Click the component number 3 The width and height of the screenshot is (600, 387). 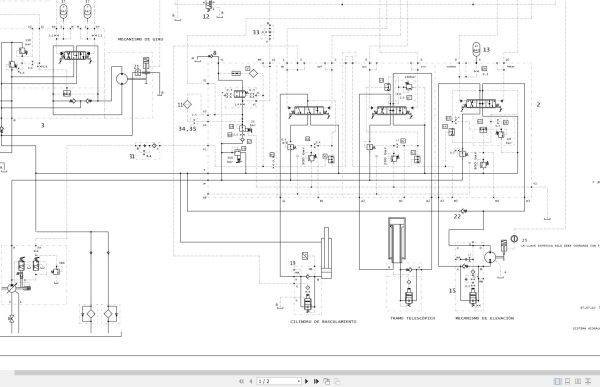pyautogui.click(x=42, y=125)
